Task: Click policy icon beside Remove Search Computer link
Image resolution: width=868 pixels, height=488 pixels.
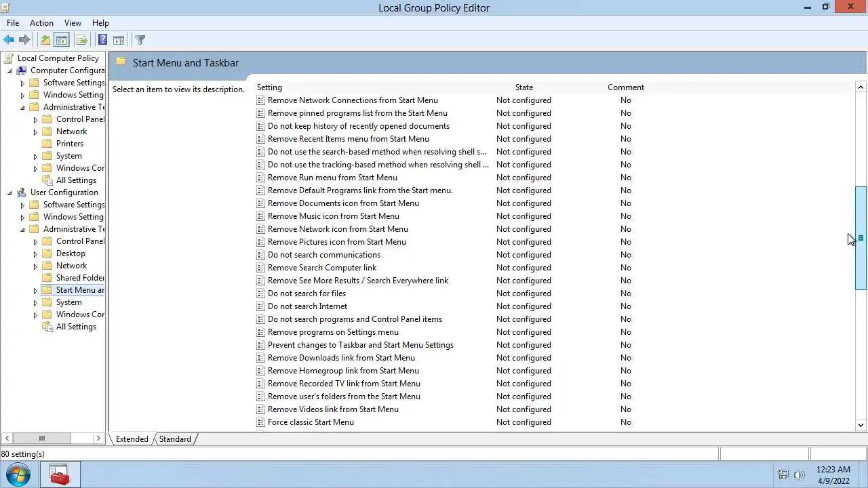Action: click(261, 268)
